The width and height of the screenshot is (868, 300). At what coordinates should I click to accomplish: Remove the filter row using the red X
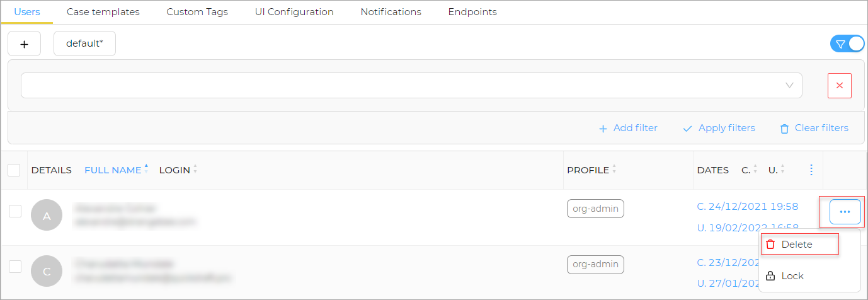coord(839,86)
